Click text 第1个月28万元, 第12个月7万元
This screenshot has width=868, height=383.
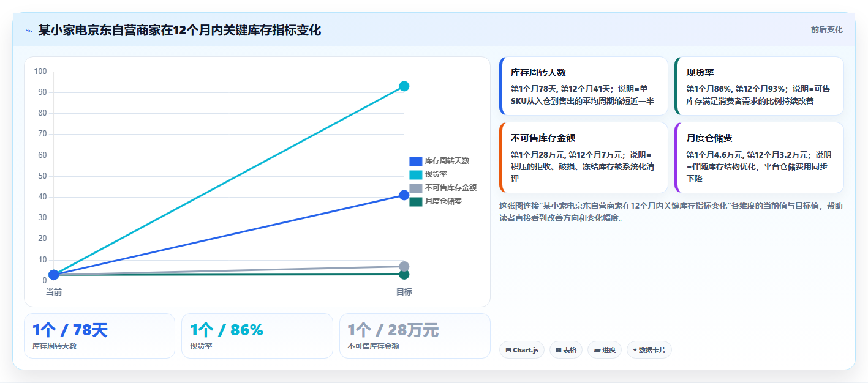click(x=567, y=155)
